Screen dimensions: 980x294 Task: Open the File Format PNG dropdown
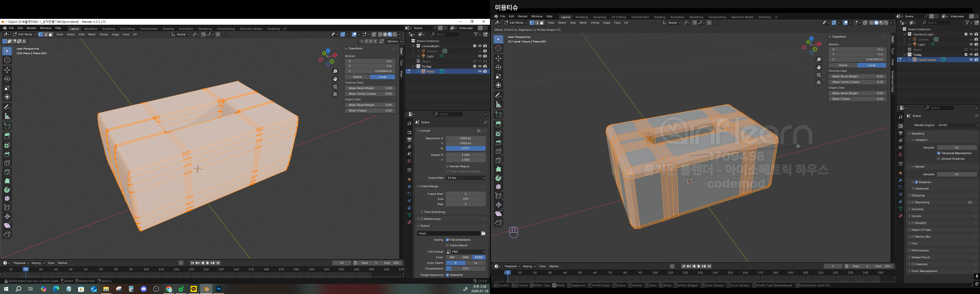click(466, 252)
